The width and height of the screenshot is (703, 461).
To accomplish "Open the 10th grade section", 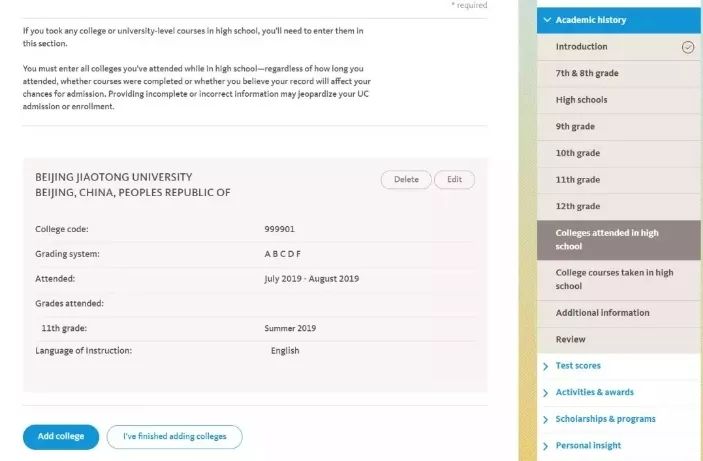I will pyautogui.click(x=619, y=153).
